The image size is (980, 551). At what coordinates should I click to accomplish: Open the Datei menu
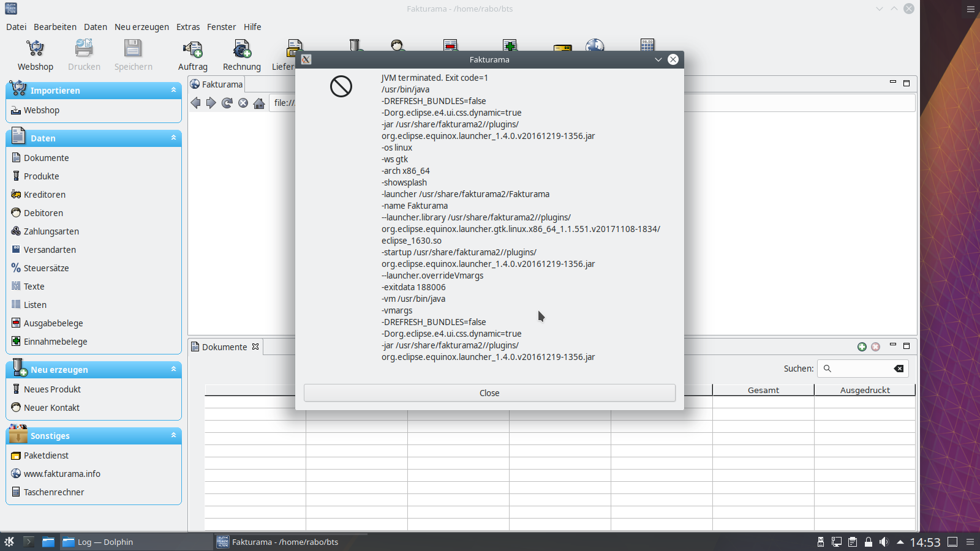coord(17,27)
